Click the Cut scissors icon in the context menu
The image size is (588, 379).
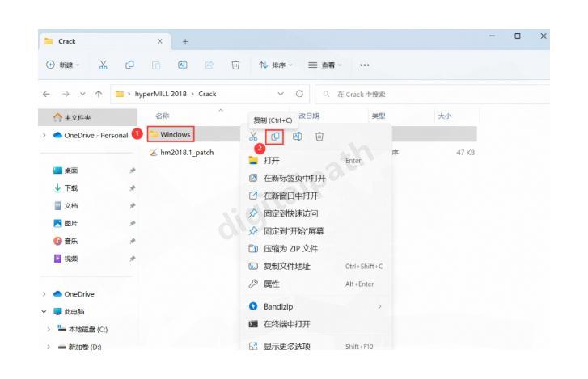253,137
